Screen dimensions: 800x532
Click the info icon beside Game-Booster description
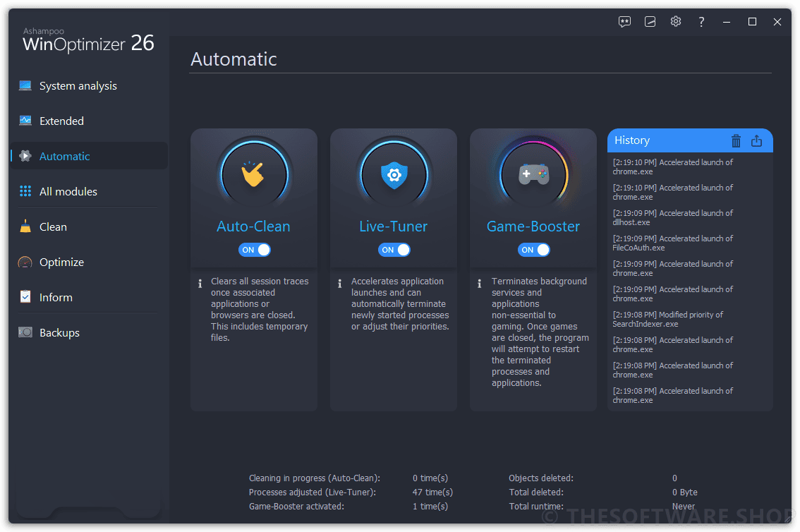(x=480, y=283)
